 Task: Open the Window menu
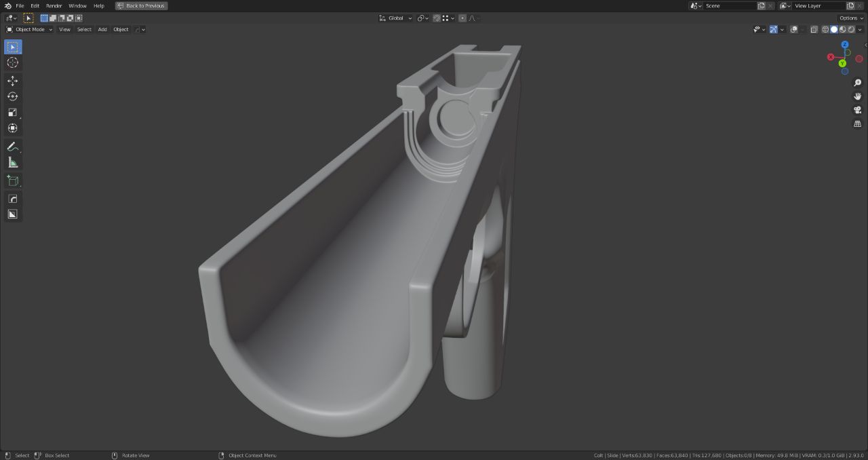pos(77,5)
